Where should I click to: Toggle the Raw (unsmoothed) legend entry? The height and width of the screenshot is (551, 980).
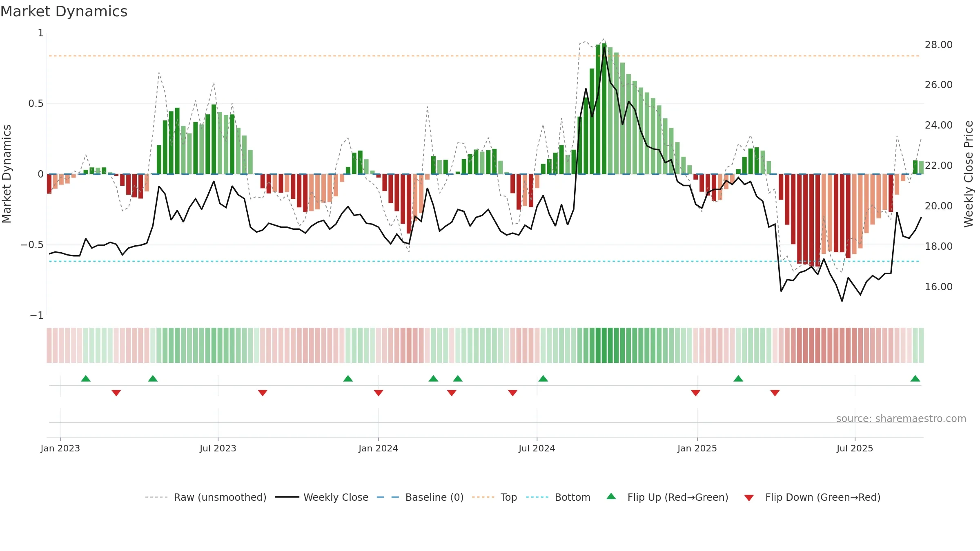206,497
